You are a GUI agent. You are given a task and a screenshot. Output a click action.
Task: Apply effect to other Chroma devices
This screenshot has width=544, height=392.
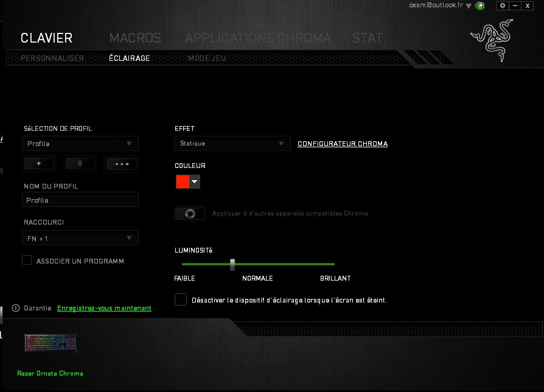(x=190, y=213)
